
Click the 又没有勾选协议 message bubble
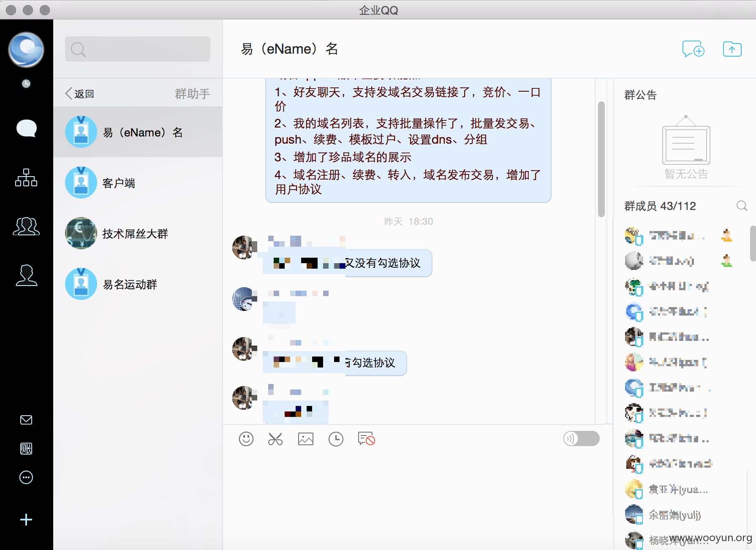pos(347,263)
